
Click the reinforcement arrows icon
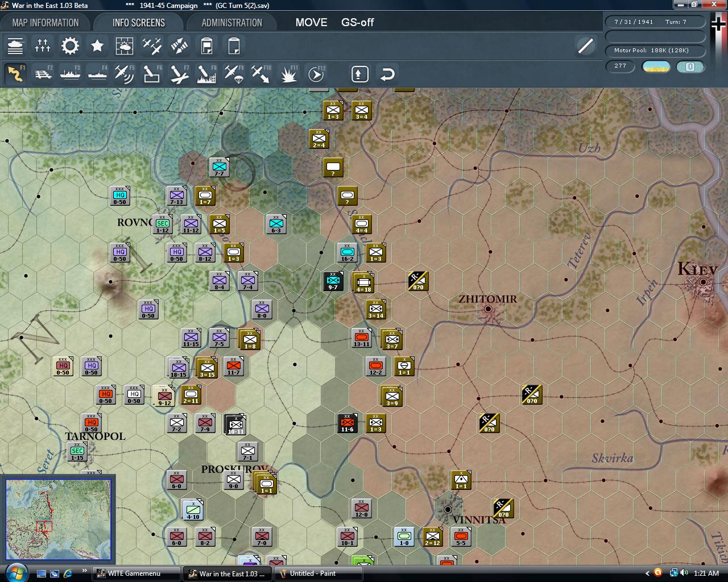pos(179,46)
